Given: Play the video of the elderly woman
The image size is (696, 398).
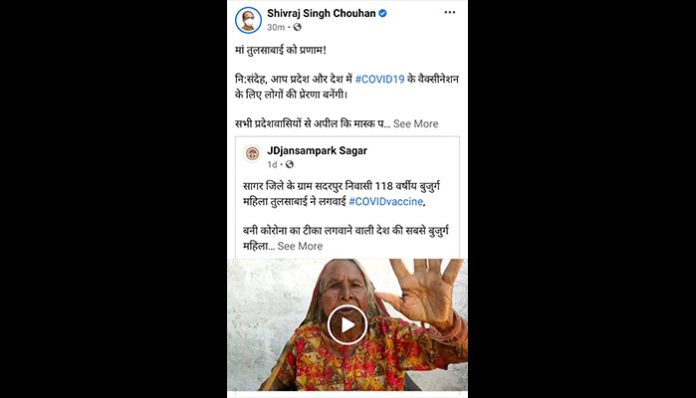Looking at the screenshot, I should (347, 325).
